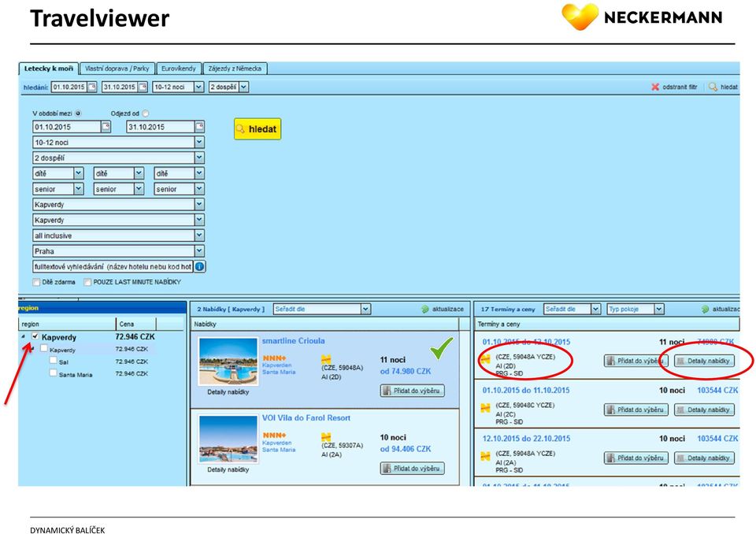756x534 pixels.
Task: Click Detaily nabídky button in first term row
Action: click(704, 361)
